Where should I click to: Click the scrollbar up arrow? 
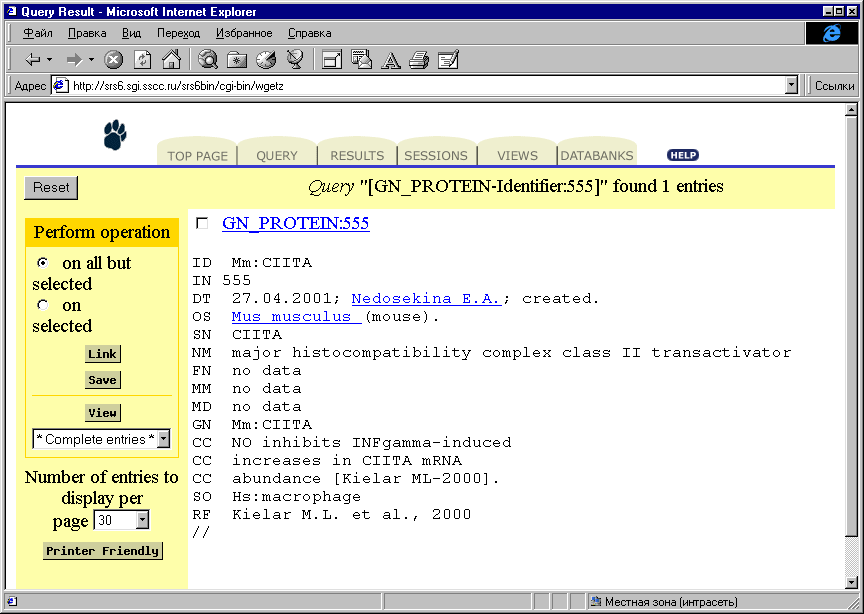pos(851,110)
